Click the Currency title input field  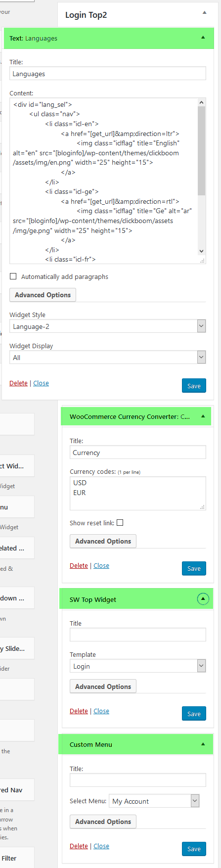[x=138, y=453]
